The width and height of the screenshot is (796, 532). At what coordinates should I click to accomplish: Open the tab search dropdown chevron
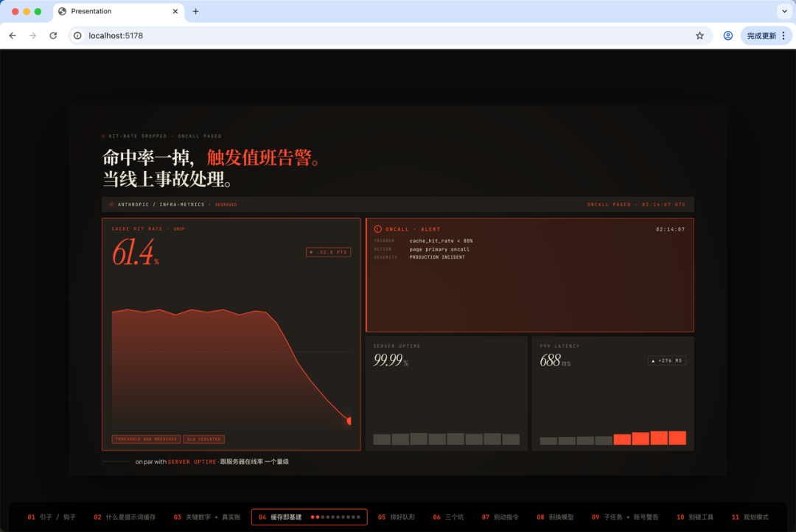tap(784, 11)
